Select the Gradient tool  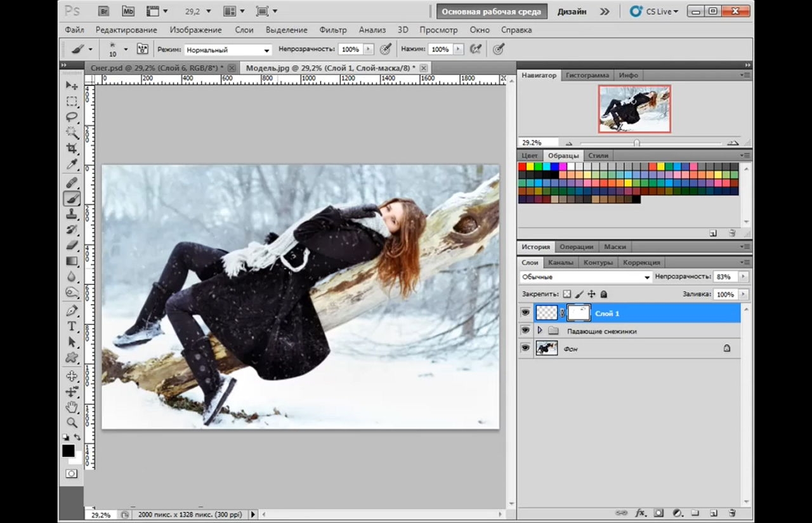tap(72, 261)
